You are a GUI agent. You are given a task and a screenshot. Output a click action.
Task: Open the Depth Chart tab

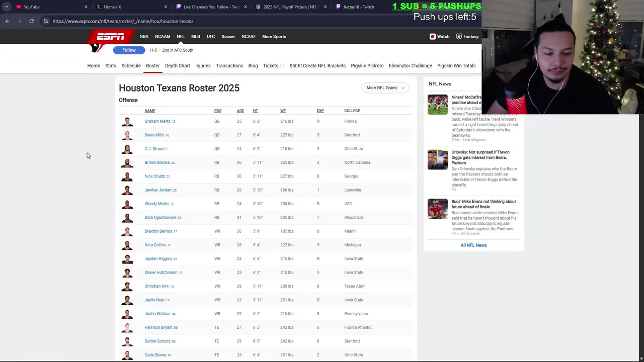(x=178, y=65)
